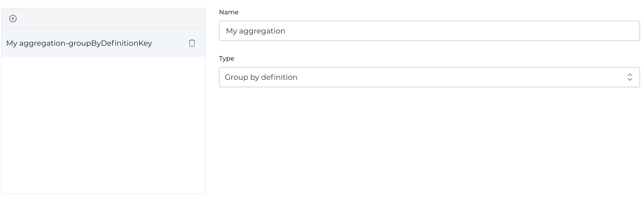This screenshot has width=644, height=202.
Task: Click into the Name input field
Action: pos(429,31)
